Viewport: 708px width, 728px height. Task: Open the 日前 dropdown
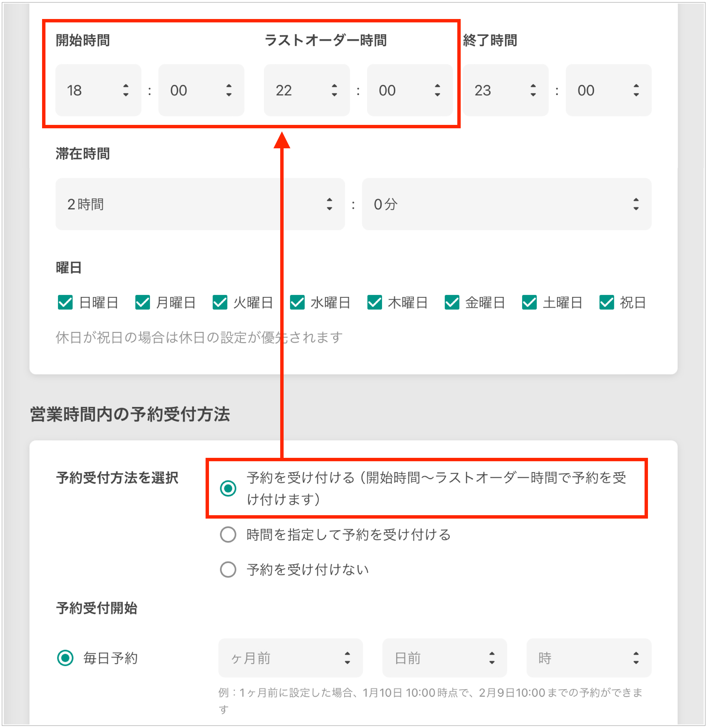click(x=445, y=658)
